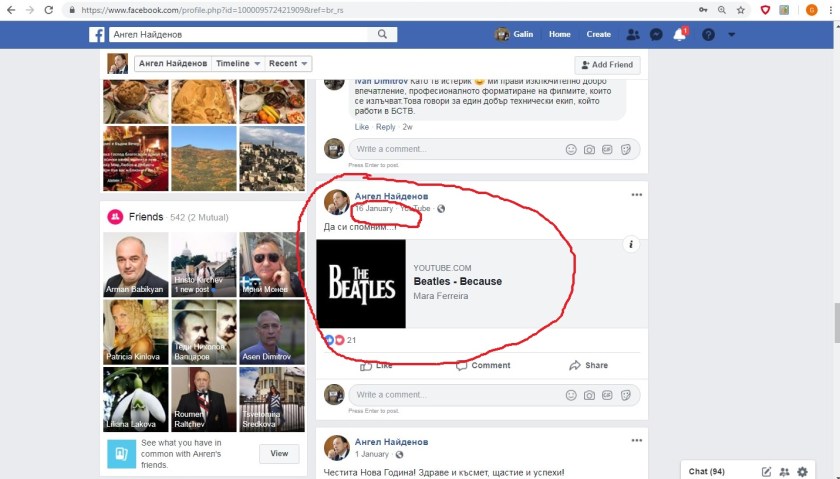Screen dimensions: 840x479
Task: Open the account menu arrow
Action: click(731, 34)
